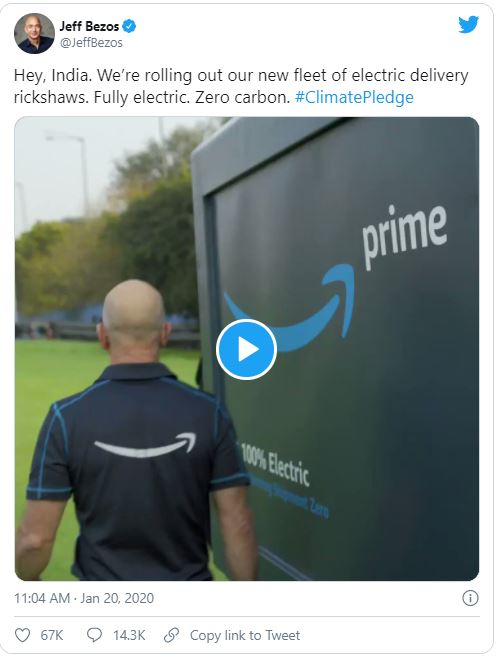
Task: Click the 100% Electric text in video
Action: 275,467
